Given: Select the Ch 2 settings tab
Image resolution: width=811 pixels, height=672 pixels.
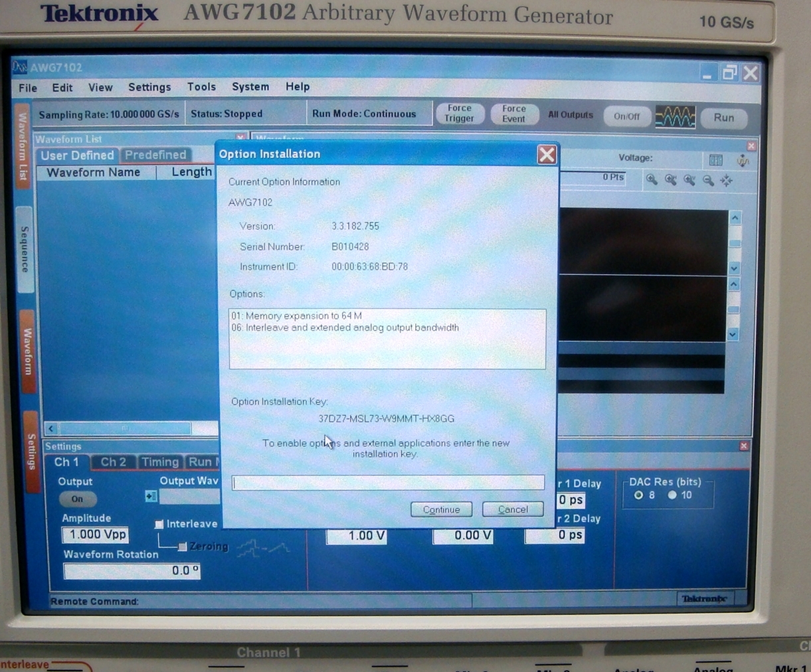Looking at the screenshot, I should coord(113,462).
